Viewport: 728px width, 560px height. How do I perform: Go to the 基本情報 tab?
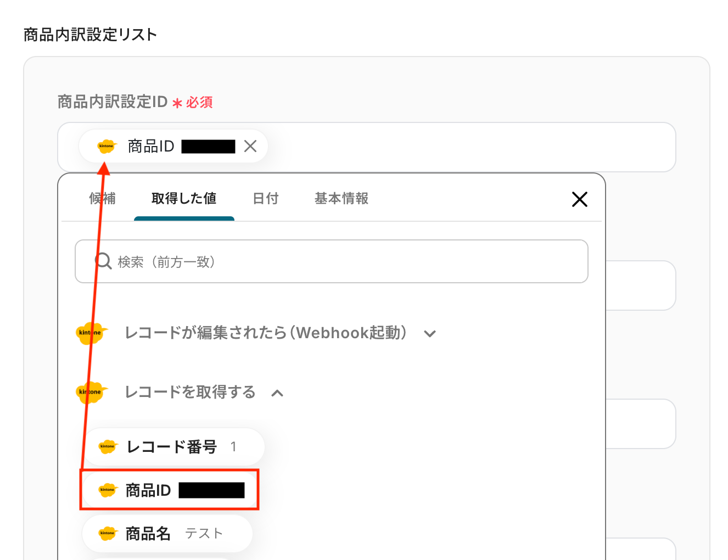[x=341, y=199]
